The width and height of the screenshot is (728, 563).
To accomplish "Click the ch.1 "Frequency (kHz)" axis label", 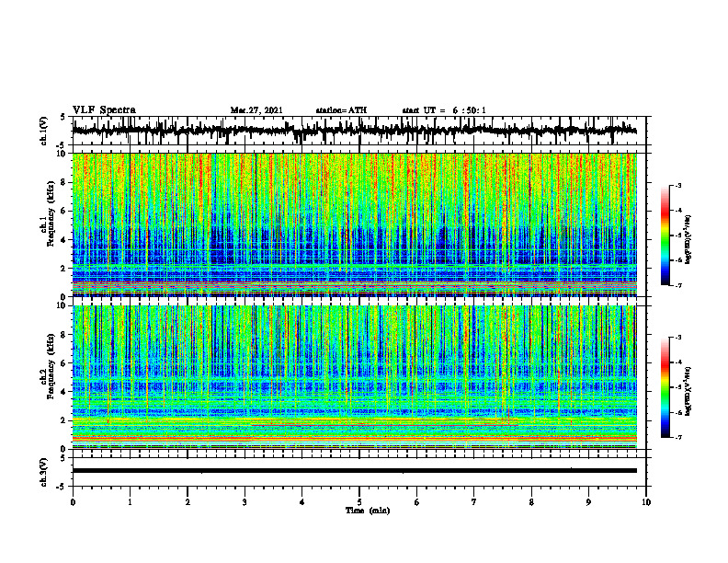I will tap(51, 213).
